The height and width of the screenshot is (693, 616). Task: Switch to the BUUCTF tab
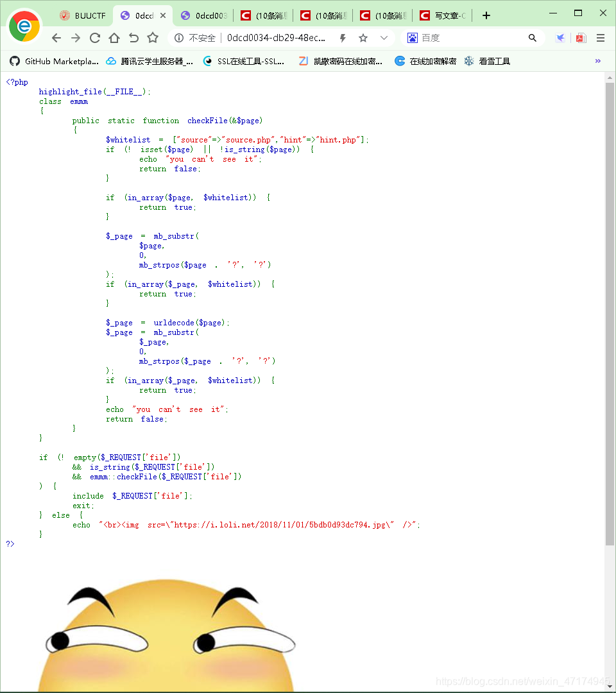[x=83, y=15]
